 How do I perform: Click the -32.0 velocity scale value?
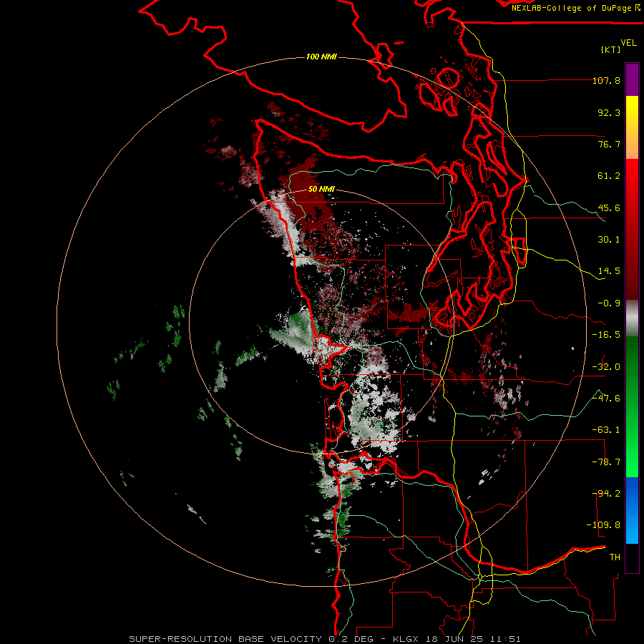pyautogui.click(x=606, y=367)
